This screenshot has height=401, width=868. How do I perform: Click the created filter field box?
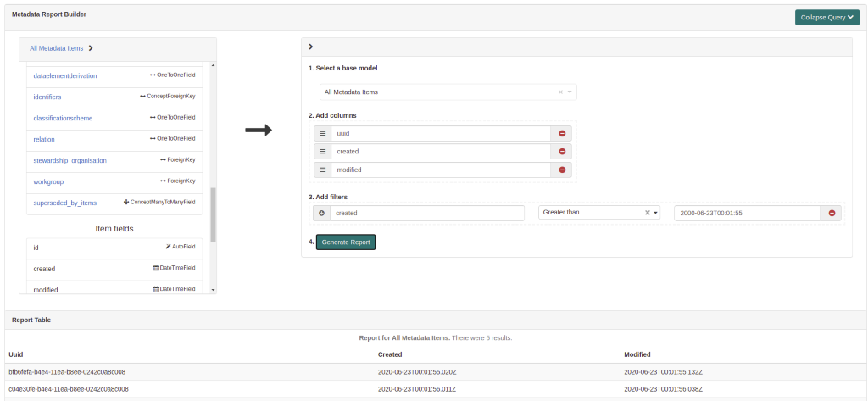[x=427, y=214]
